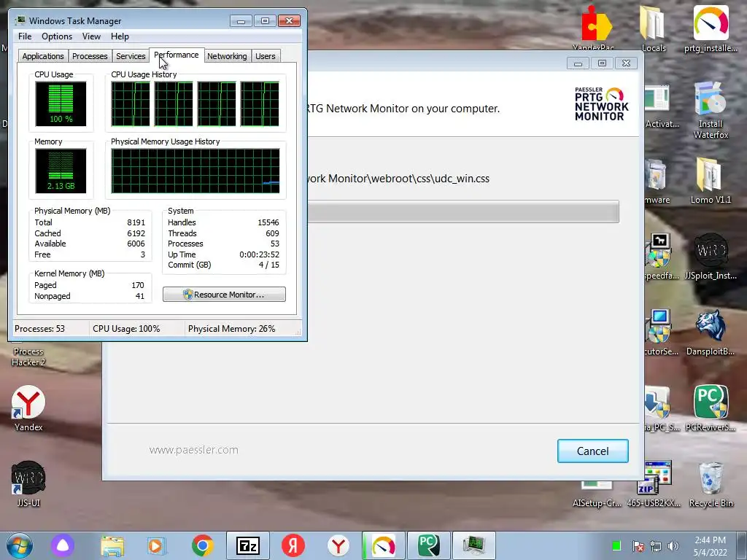Screen dimensions: 747x560
Task: Open Windows Explorer from the taskbar
Action: (112, 545)
